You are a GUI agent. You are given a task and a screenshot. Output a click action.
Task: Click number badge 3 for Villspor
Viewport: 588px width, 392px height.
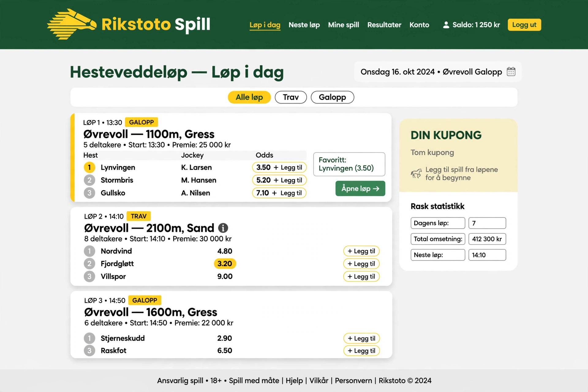89,277
